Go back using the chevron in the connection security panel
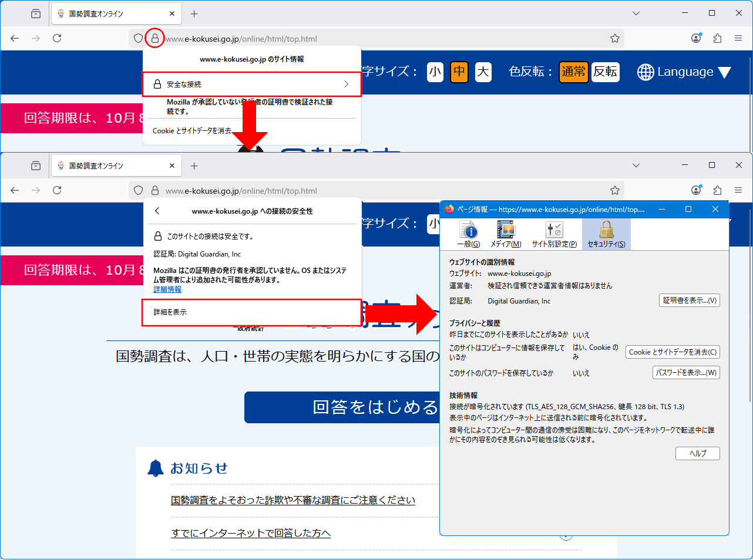Viewport: 753px width, 560px height. [157, 211]
